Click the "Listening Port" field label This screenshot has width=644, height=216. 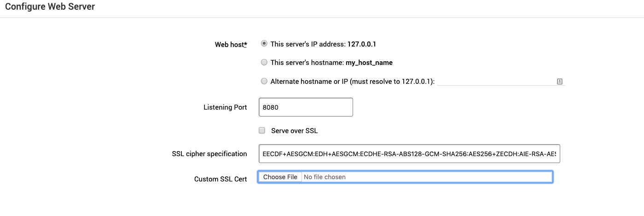click(225, 107)
